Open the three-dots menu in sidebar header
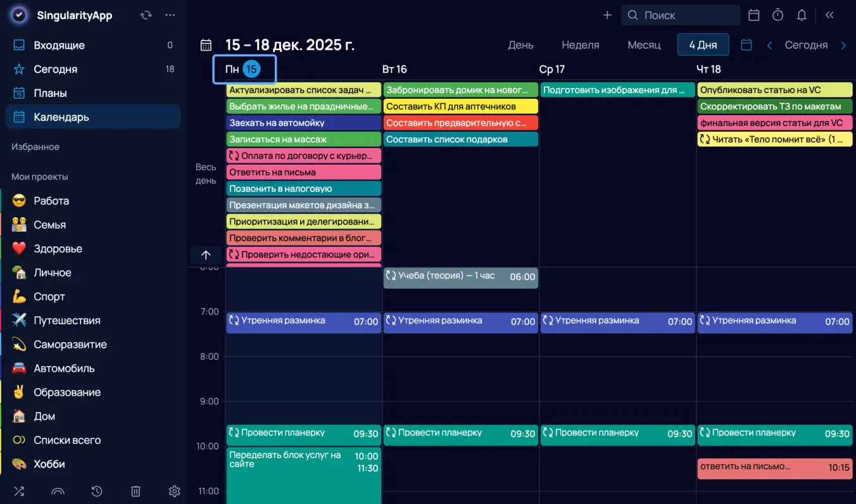 [x=170, y=15]
